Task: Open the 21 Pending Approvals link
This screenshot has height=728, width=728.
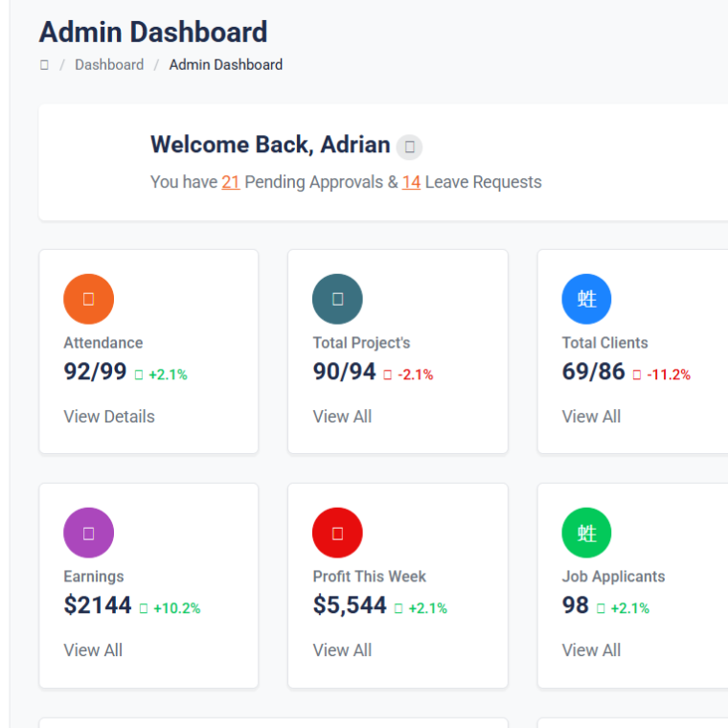Action: click(230, 182)
